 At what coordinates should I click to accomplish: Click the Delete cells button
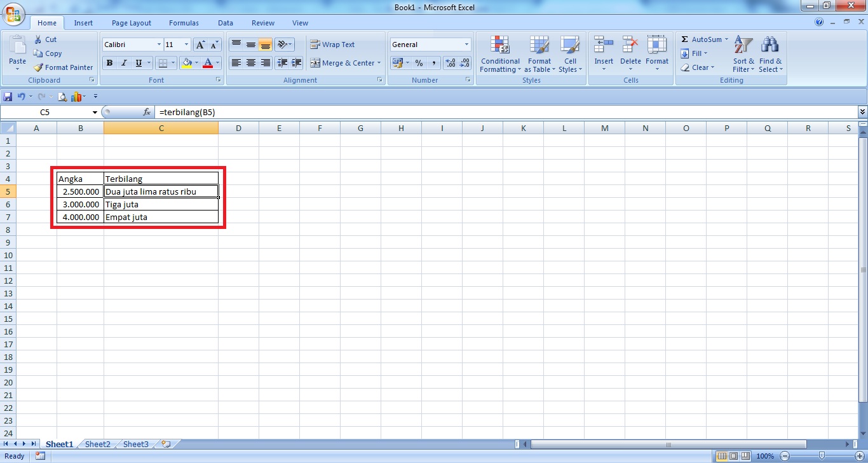click(630, 55)
